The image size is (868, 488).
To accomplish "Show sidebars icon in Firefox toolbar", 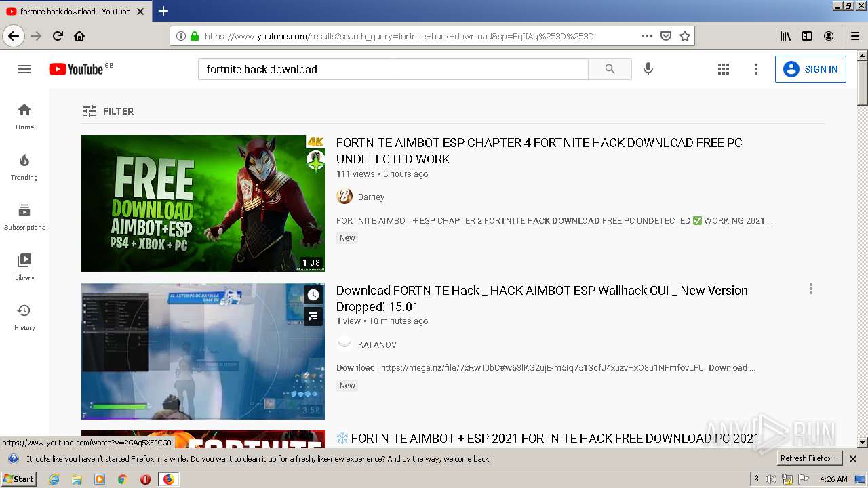I will click(x=807, y=36).
